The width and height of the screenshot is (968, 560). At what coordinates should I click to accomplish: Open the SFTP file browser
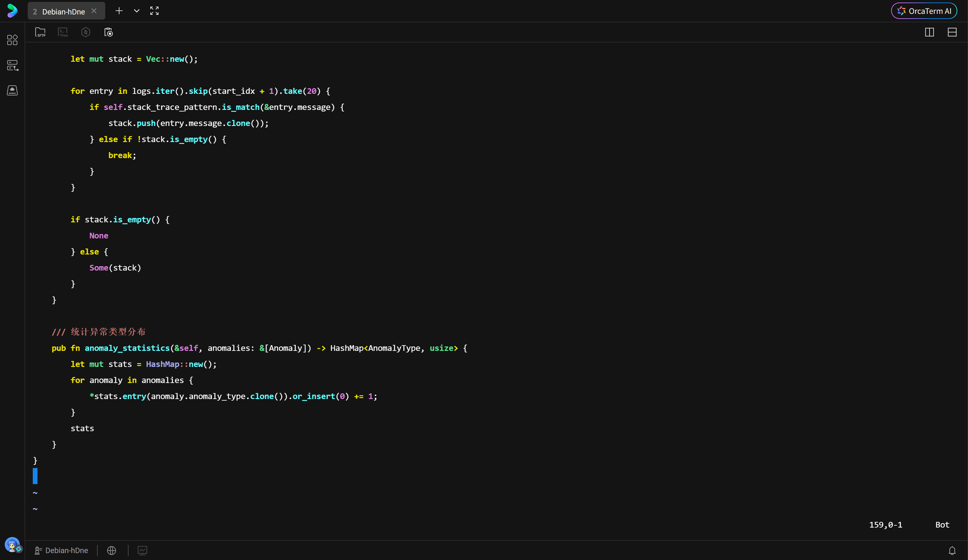(x=40, y=32)
